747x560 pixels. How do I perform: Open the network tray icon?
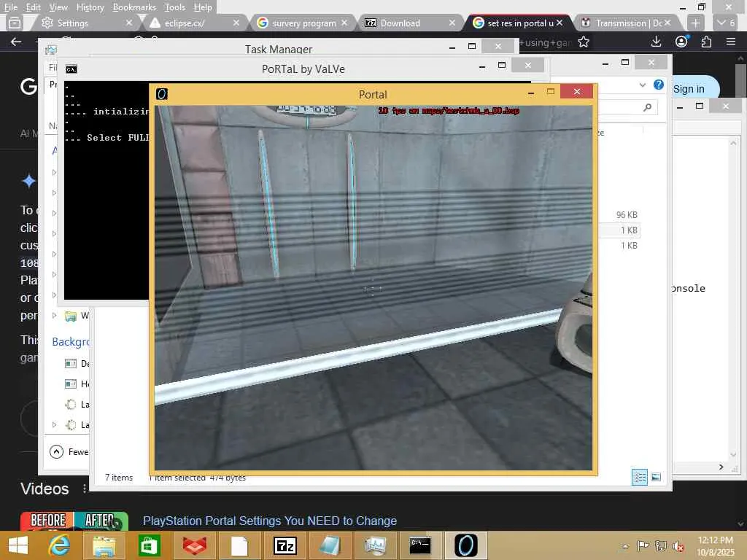click(661, 546)
